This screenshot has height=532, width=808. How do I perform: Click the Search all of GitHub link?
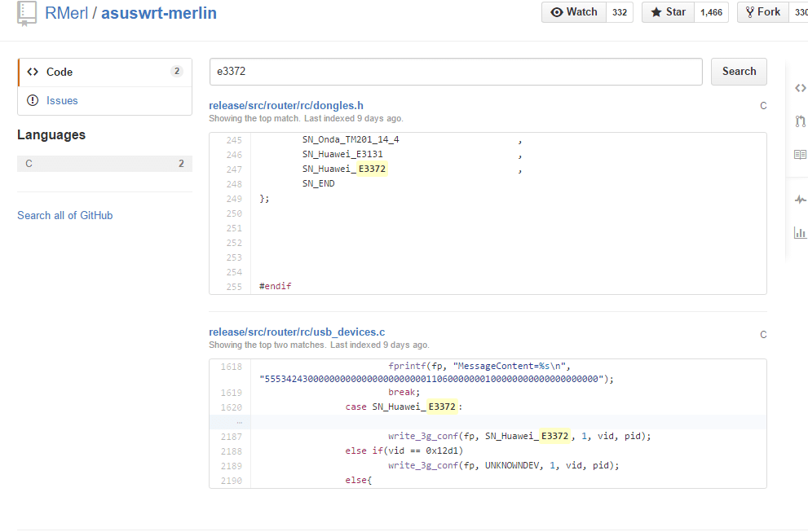65,215
